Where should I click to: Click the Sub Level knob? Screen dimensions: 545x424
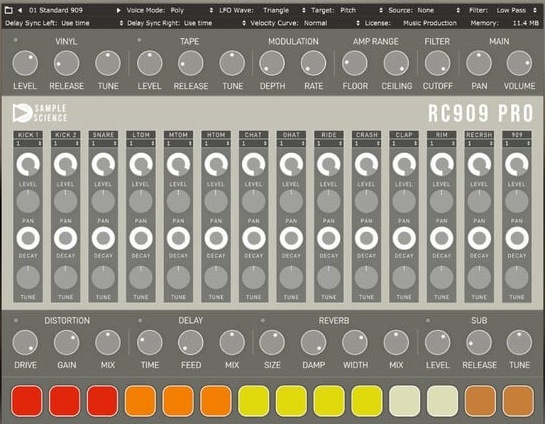click(x=437, y=343)
